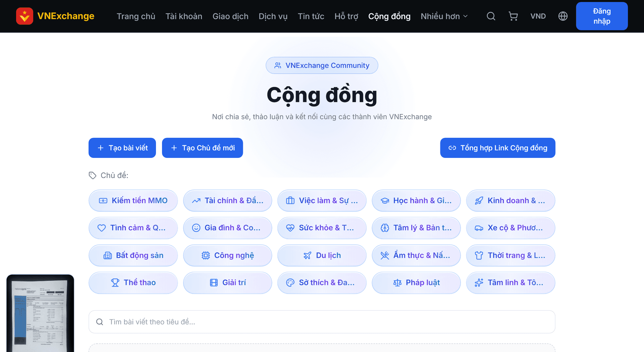Viewport: 644px width, 352px height.
Task: Navigate to Dịch vụ
Action: pyautogui.click(x=273, y=16)
